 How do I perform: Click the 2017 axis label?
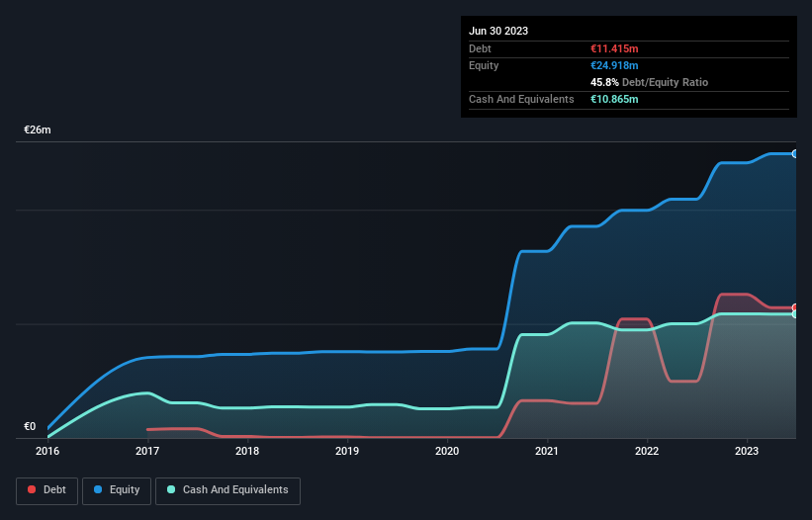point(147,451)
